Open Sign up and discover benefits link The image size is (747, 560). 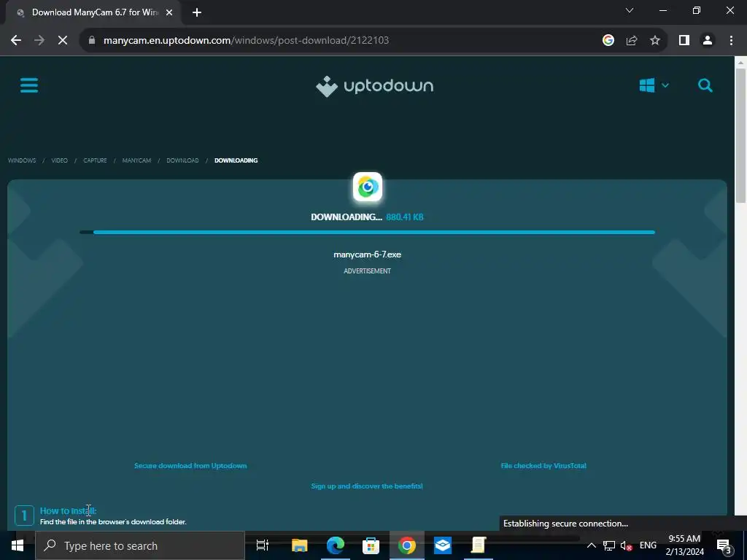pyautogui.click(x=367, y=486)
